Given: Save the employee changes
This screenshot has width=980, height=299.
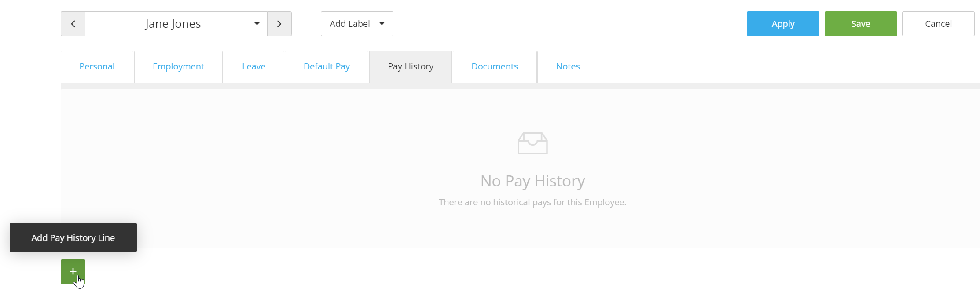Looking at the screenshot, I should (861, 24).
